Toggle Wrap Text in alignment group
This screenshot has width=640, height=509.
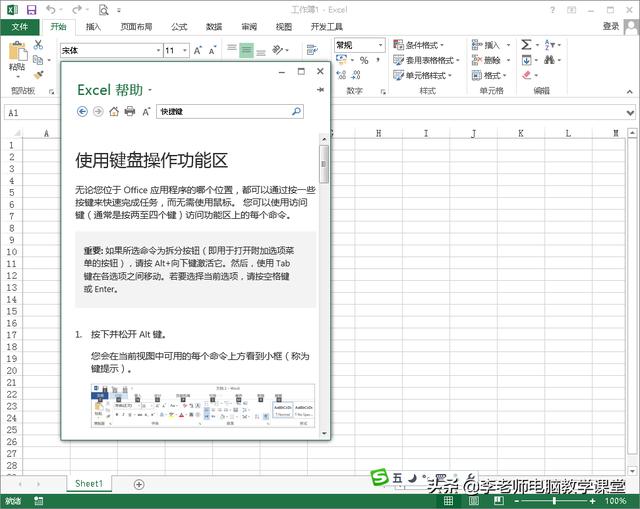(312, 50)
